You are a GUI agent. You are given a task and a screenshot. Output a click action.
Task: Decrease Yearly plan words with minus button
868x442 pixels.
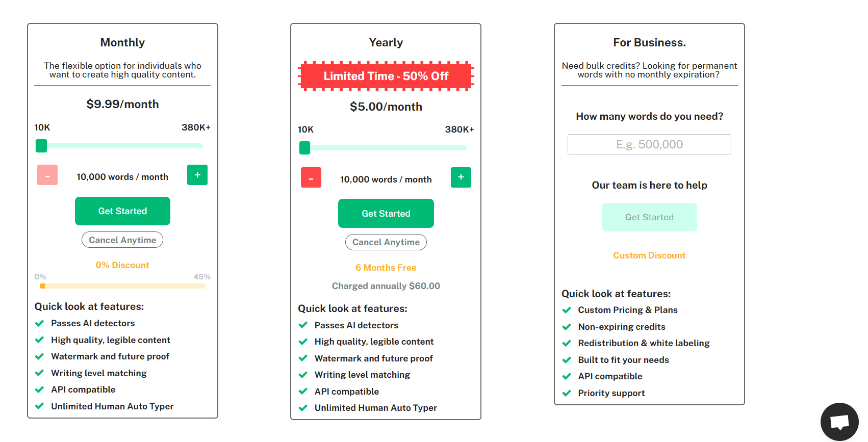(x=311, y=177)
